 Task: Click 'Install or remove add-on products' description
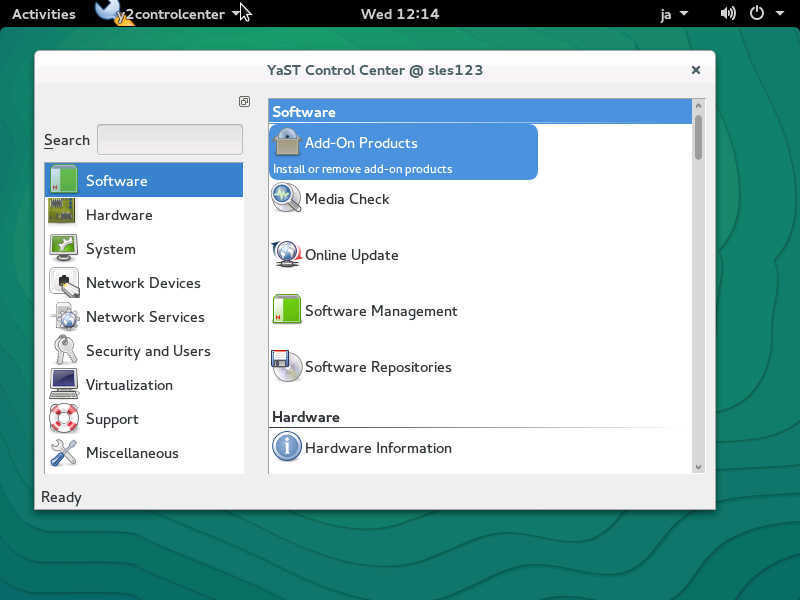tap(362, 169)
